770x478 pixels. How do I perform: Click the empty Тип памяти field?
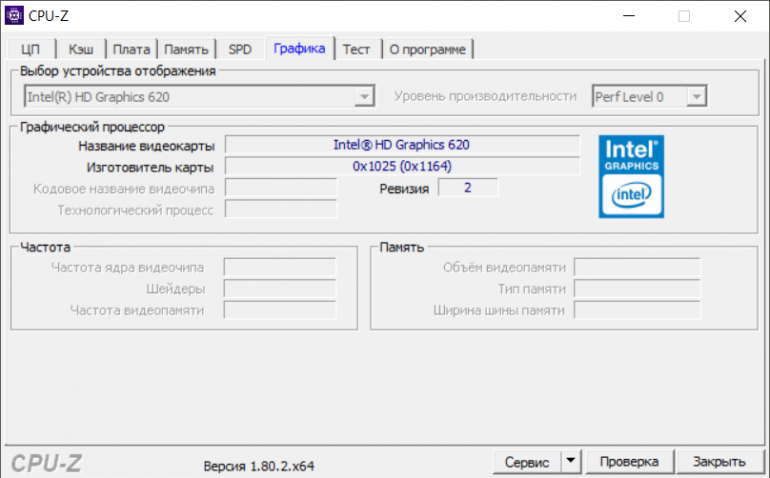(637, 289)
